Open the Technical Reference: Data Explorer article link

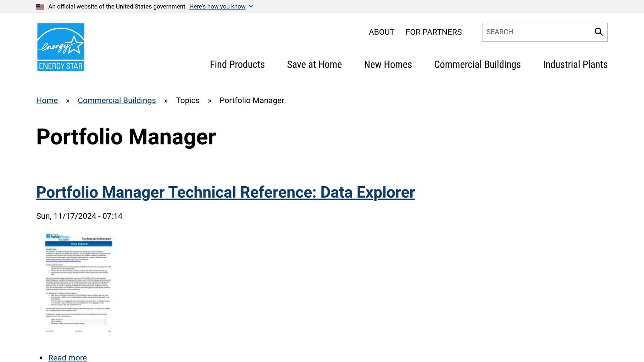(x=225, y=192)
